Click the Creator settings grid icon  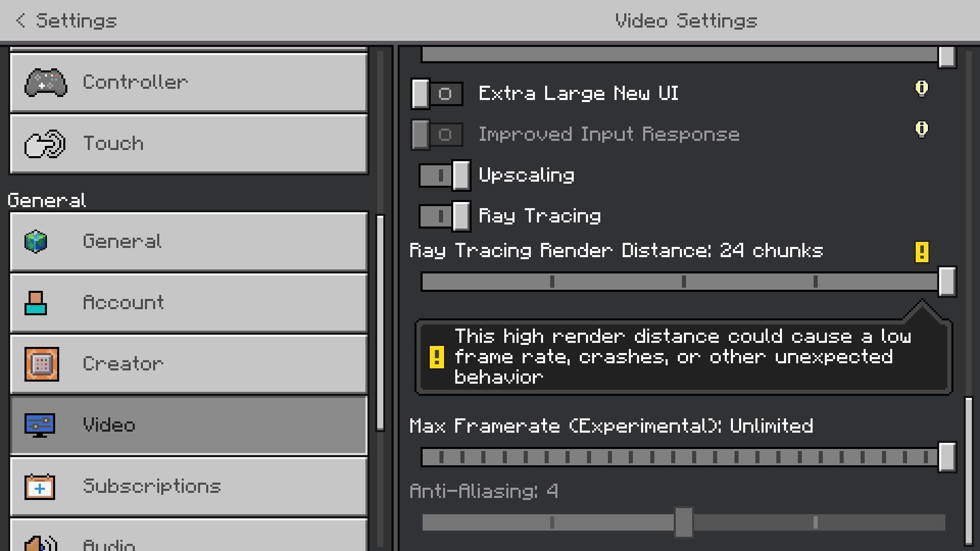tap(37, 363)
